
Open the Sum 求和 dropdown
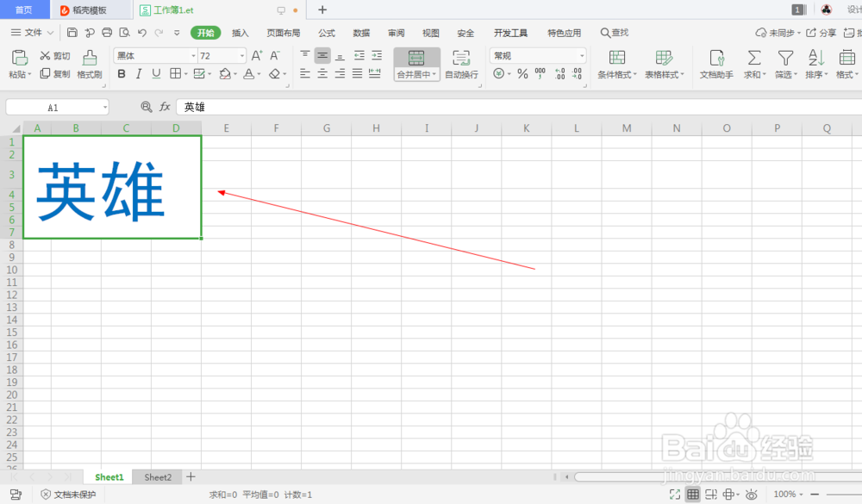764,74
